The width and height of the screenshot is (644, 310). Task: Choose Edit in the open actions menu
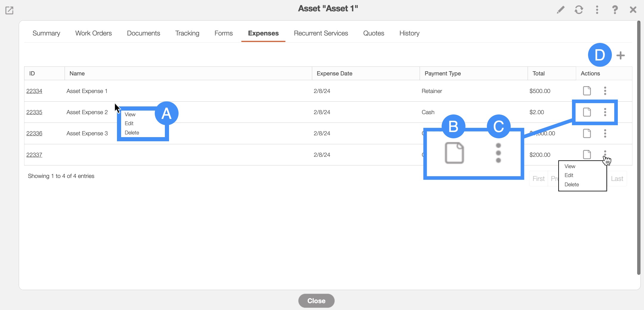[569, 175]
